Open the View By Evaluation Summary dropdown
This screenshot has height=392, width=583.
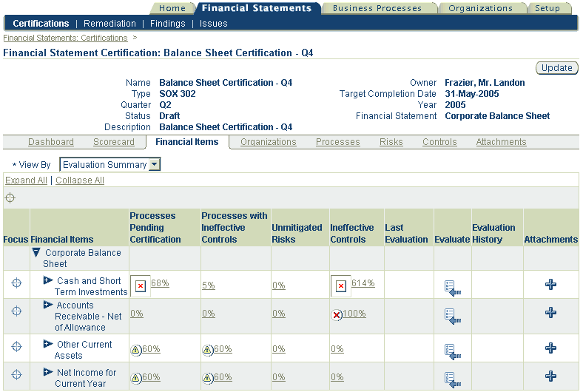click(x=109, y=164)
